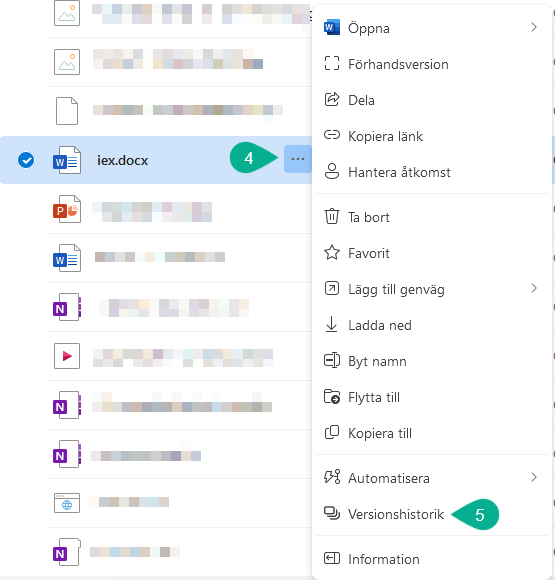Click the Word file icon of iex.docx

point(67,160)
